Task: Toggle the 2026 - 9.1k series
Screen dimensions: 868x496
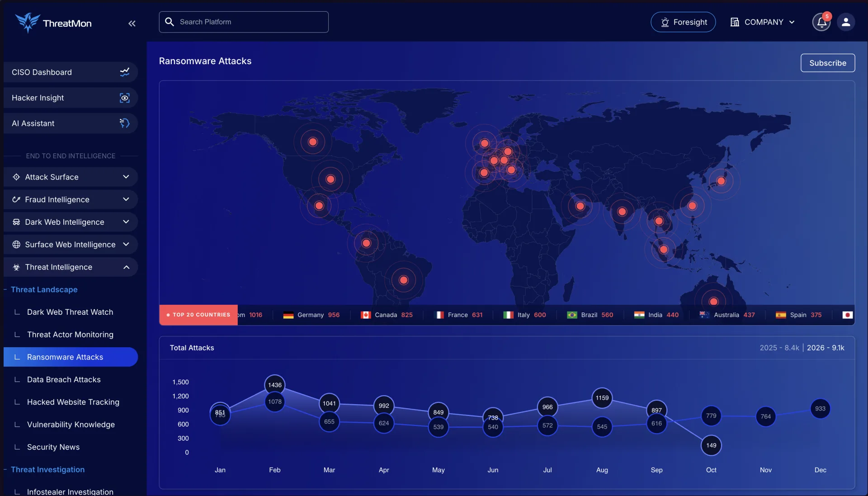Action: tap(826, 348)
